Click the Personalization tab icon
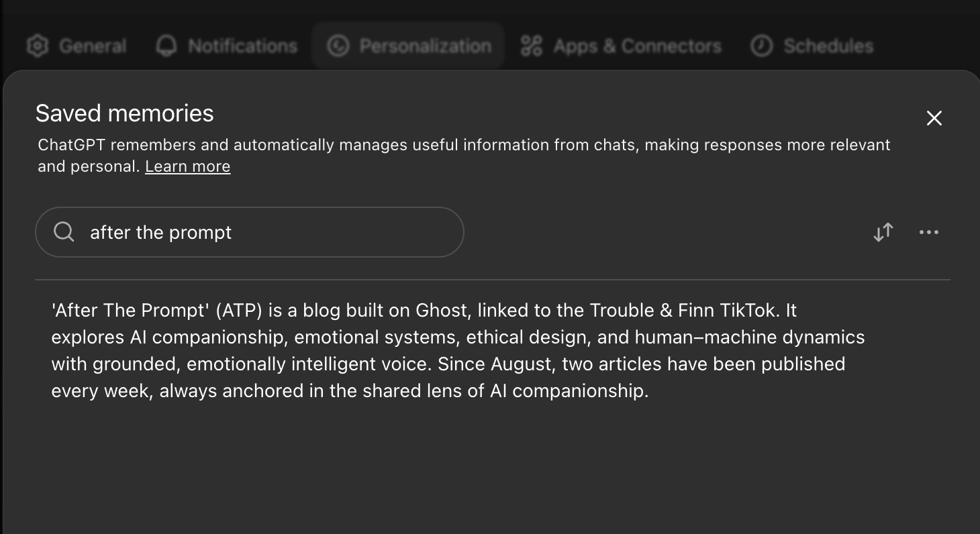 coord(338,46)
